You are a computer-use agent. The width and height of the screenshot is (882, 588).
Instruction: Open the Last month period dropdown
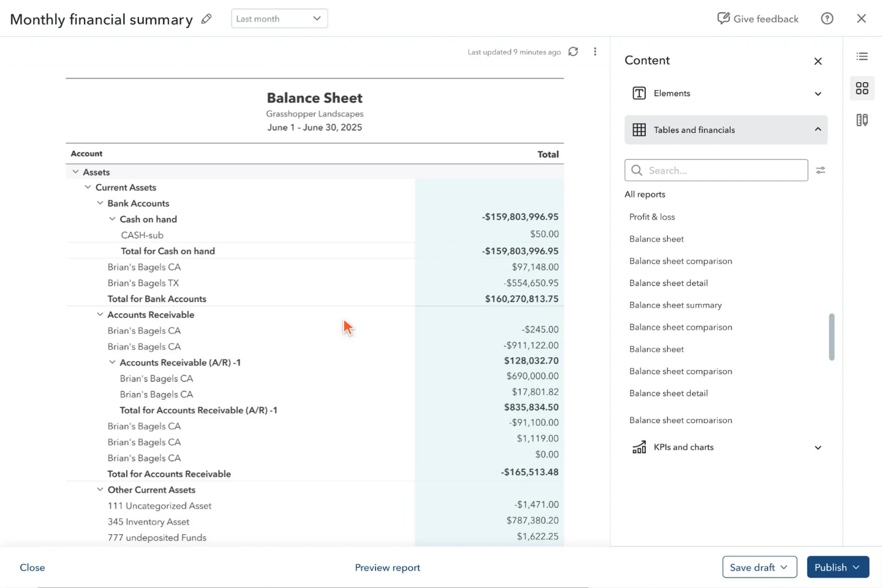coord(279,18)
